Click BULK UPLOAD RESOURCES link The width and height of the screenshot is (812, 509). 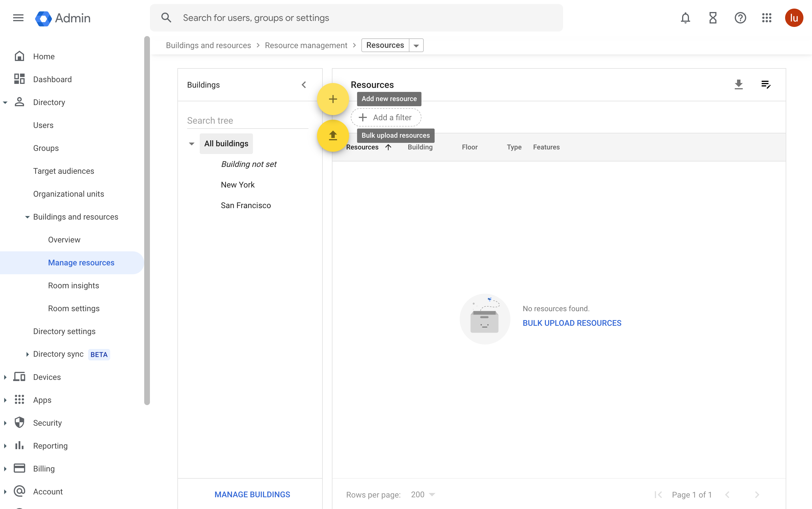pyautogui.click(x=572, y=323)
